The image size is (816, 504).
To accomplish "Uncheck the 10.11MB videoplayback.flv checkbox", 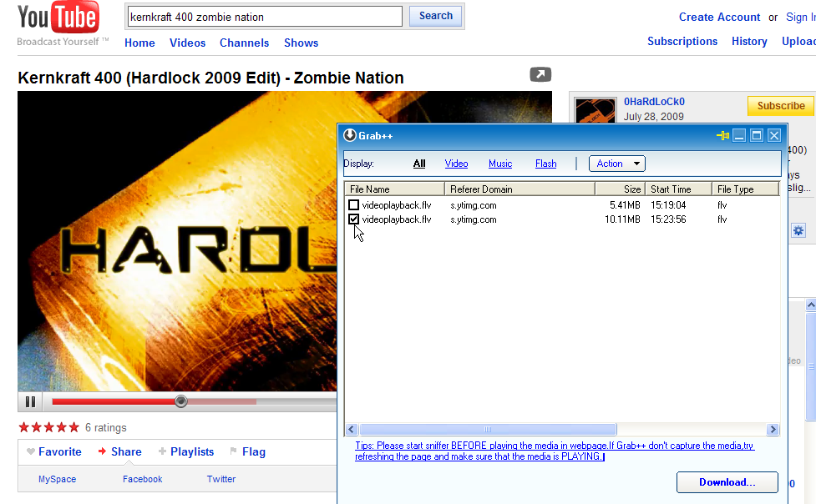I will click(354, 219).
